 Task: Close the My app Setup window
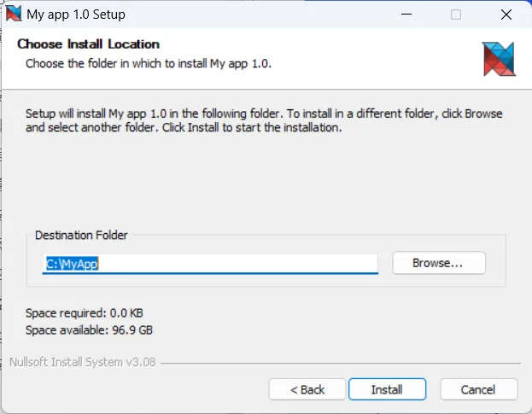point(506,15)
